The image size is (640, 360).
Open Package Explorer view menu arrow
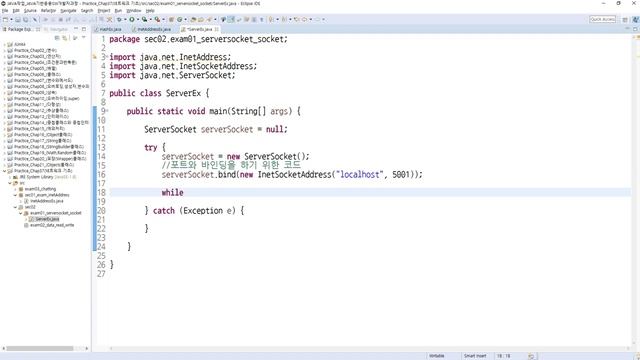[x=84, y=38]
